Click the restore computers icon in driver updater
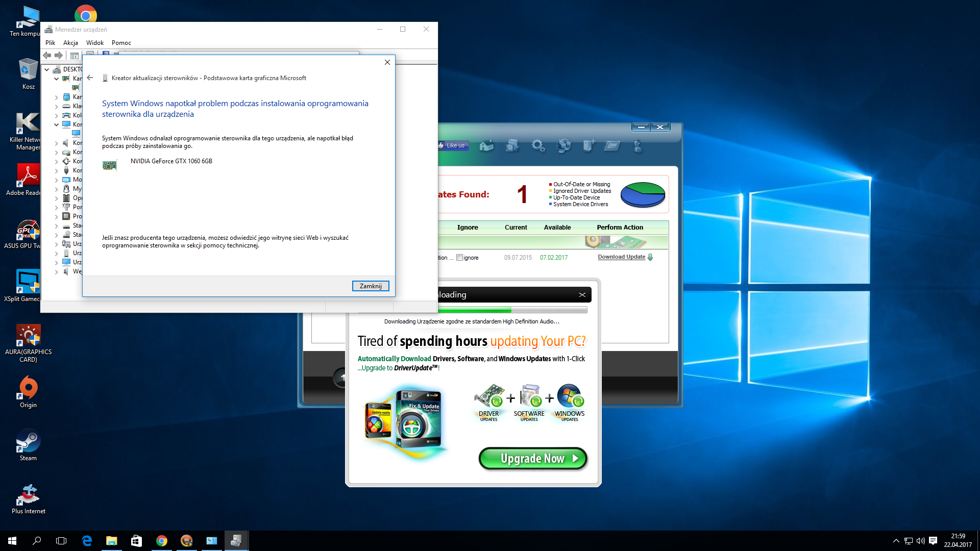The width and height of the screenshot is (980, 551). [x=563, y=146]
